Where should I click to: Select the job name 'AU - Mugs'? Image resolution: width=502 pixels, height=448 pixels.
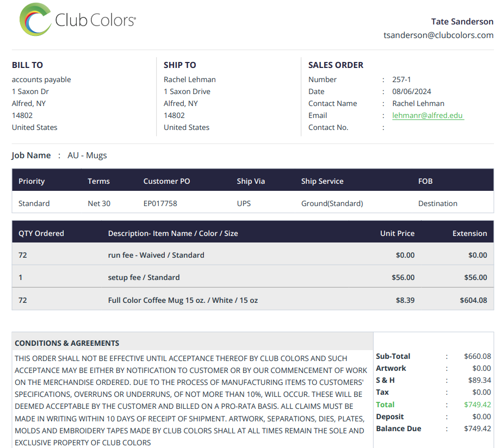point(87,155)
